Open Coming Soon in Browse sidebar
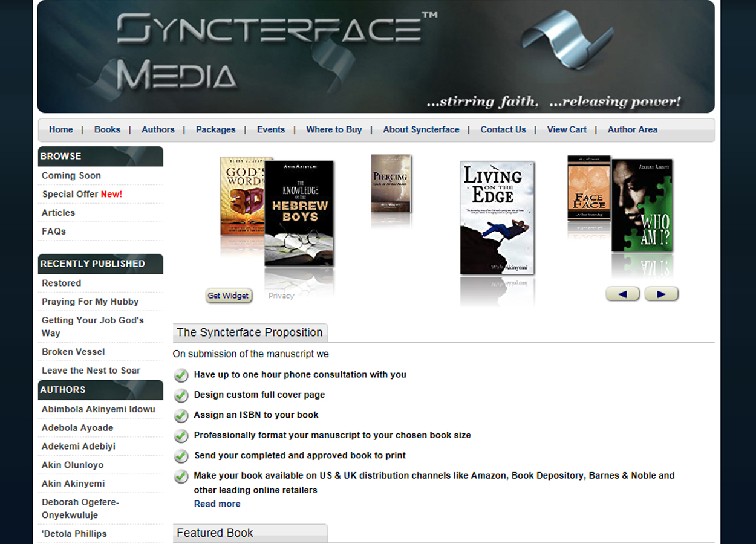The width and height of the screenshot is (756, 544). [x=71, y=175]
